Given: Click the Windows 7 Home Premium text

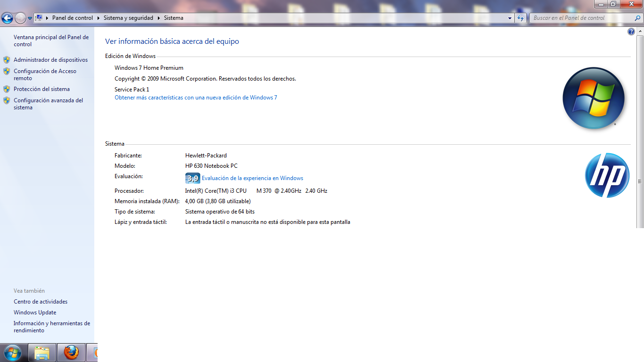Looking at the screenshot, I should click(x=149, y=68).
